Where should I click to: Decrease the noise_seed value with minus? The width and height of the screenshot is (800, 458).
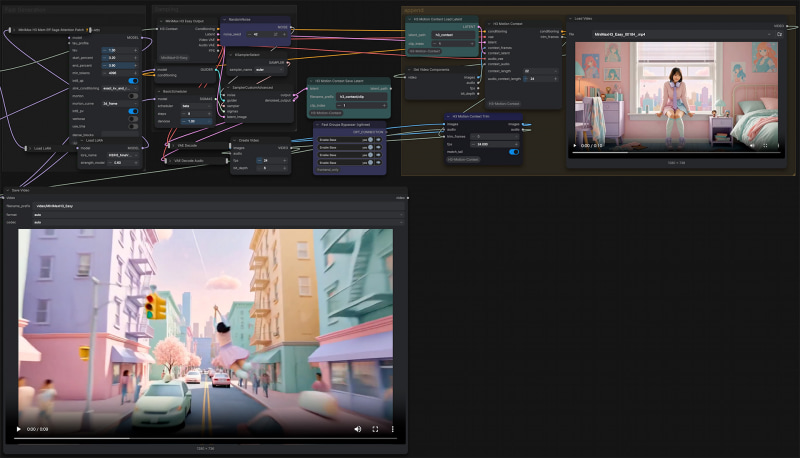pyautogui.click(x=250, y=34)
